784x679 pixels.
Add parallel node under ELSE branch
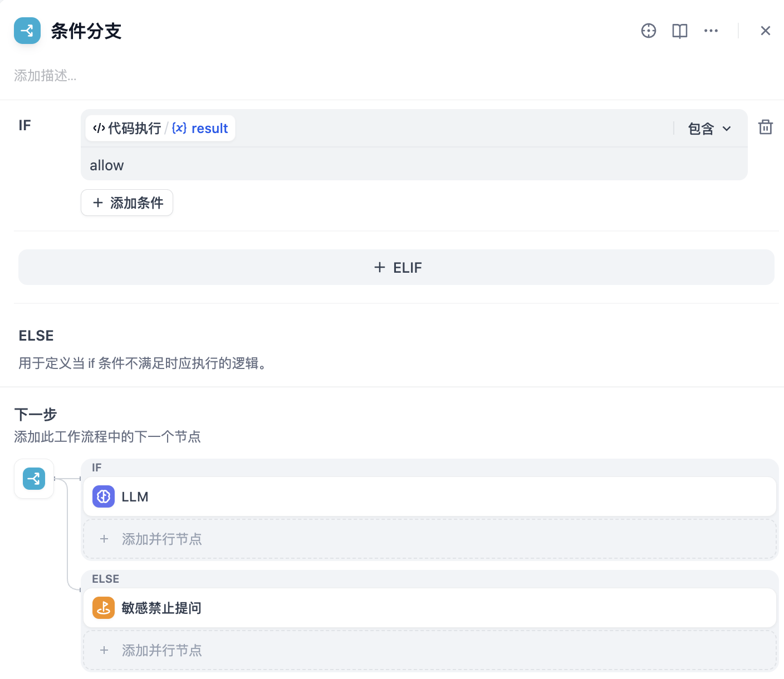point(429,650)
